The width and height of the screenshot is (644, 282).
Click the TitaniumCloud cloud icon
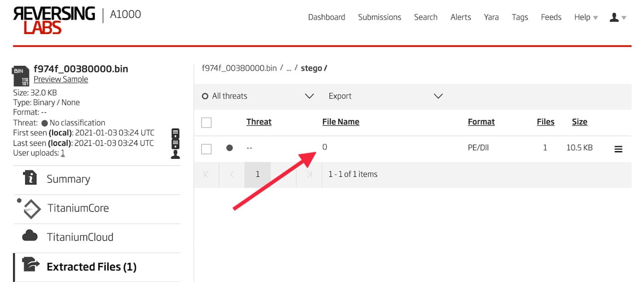coord(30,236)
